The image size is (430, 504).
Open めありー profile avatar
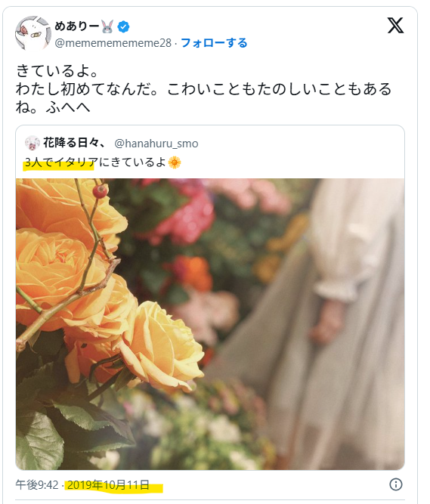pos(33,33)
